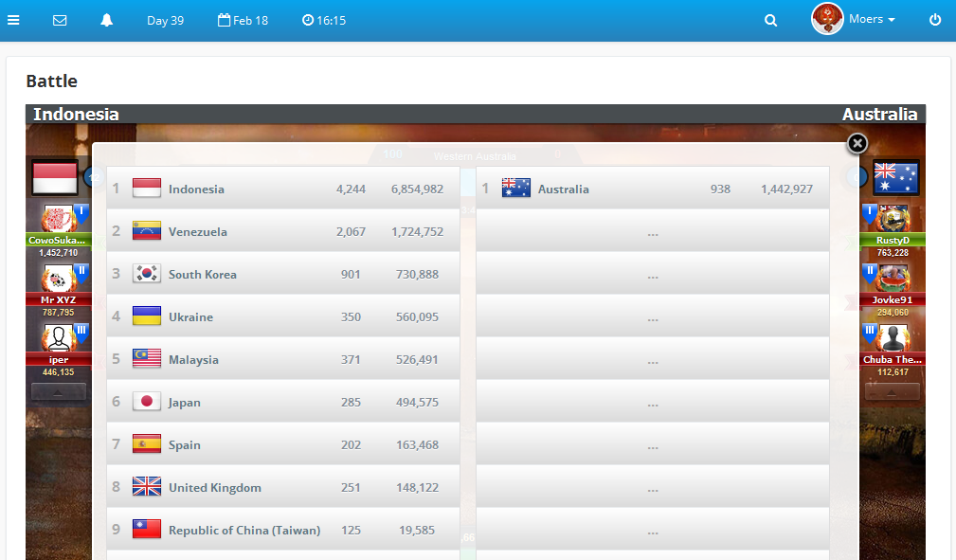
Task: Click the Malaysia flag icon
Action: 147,359
